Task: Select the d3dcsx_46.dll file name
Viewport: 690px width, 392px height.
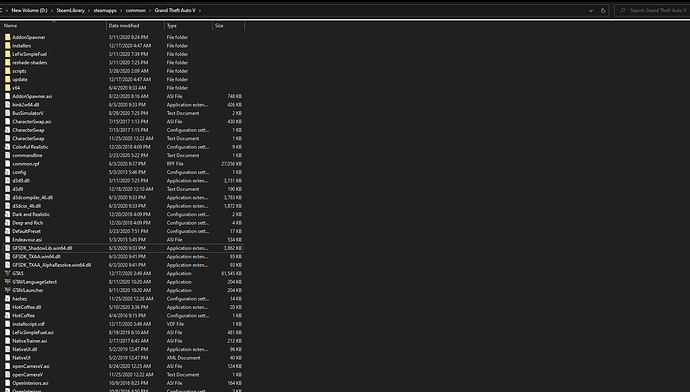Action: [27, 206]
